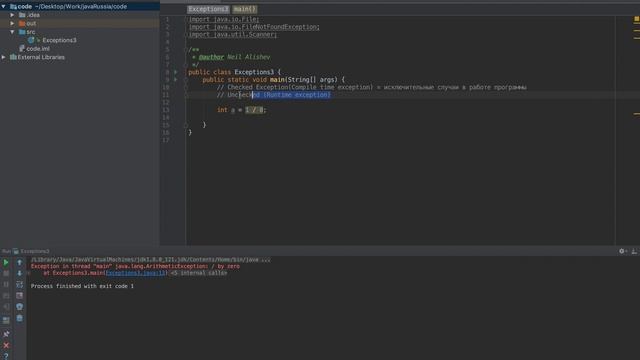This screenshot has height=360, width=640.
Task: Click the ArithmeticException error line in console
Action: (135, 266)
